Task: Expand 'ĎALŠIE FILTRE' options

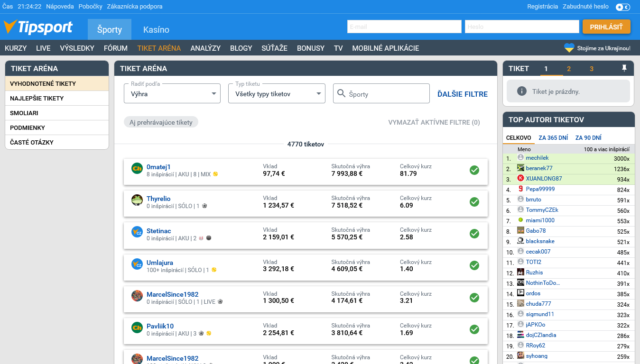Action: (462, 94)
